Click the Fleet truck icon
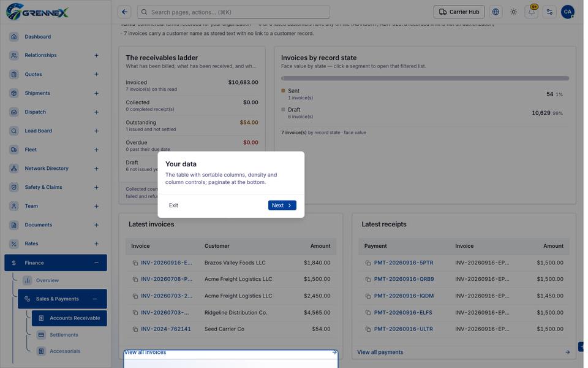Viewport: 588px width, 368px height. click(x=14, y=150)
